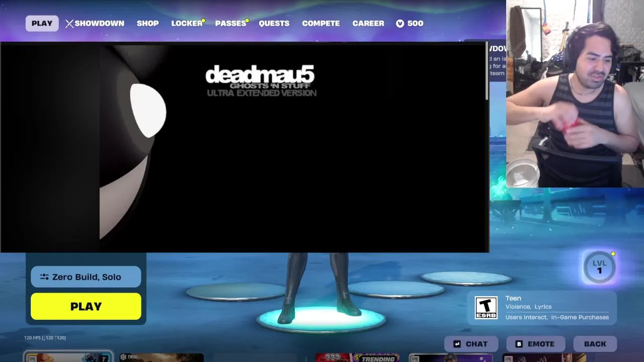This screenshot has width=644, height=362.
Task: Go BACK with the back button
Action: 595,344
